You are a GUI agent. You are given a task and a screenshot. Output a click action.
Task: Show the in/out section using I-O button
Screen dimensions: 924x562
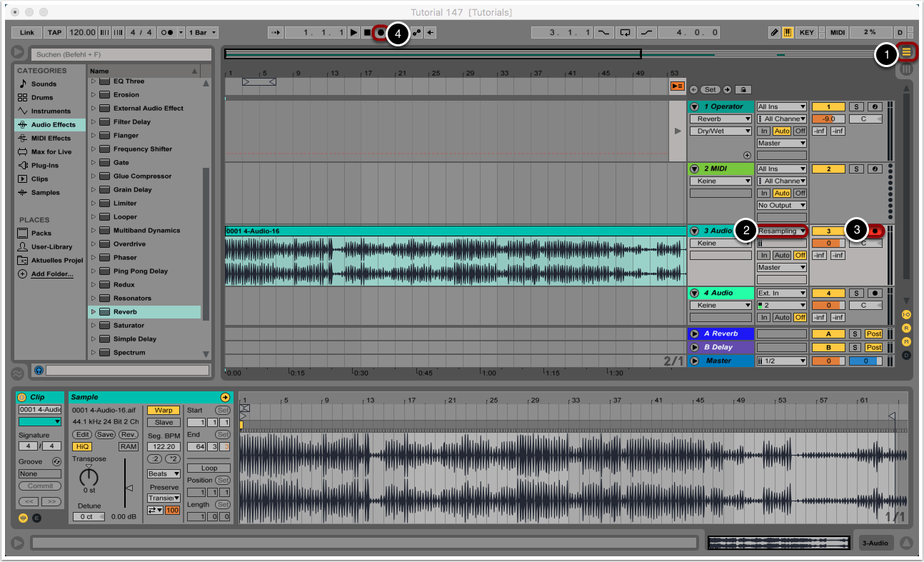click(906, 314)
